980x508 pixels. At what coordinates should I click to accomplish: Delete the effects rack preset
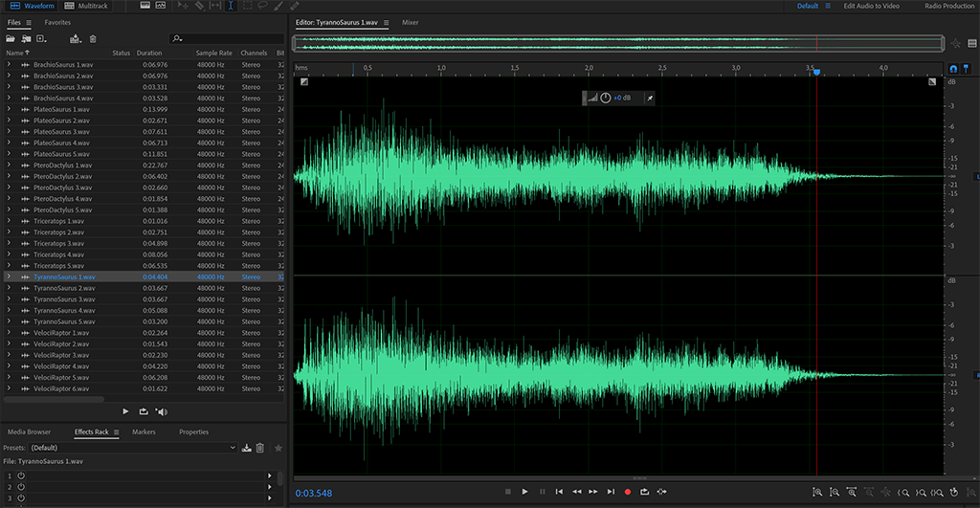pos(260,448)
